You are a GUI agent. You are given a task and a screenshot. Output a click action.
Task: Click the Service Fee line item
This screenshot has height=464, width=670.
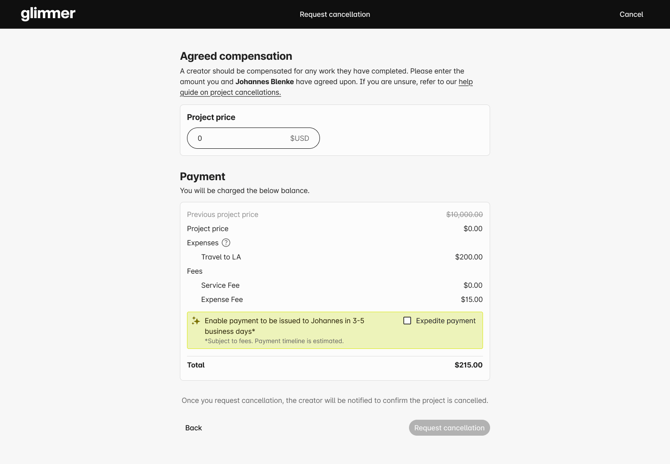(220, 285)
